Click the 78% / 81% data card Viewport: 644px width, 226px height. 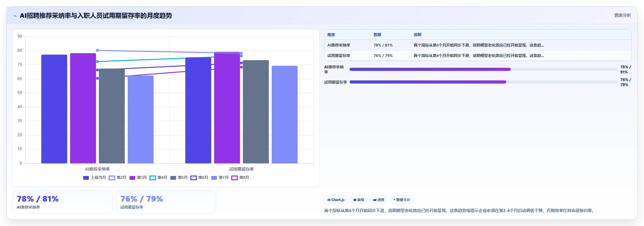point(63,202)
